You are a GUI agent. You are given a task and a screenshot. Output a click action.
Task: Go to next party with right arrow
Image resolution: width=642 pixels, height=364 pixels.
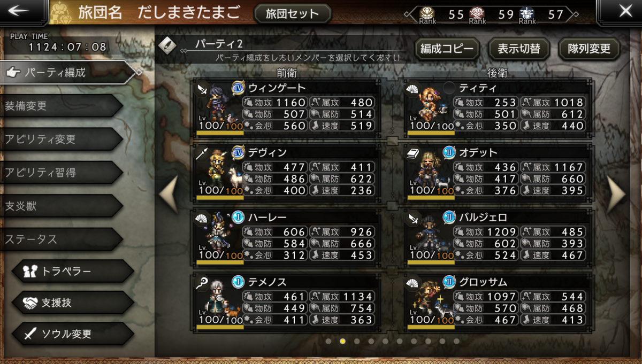point(616,194)
